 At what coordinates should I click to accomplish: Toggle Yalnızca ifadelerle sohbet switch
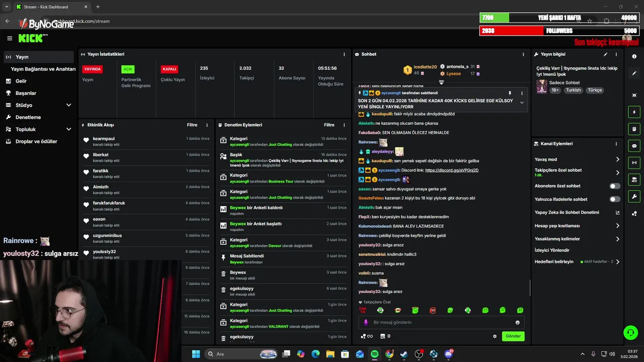tap(615, 199)
